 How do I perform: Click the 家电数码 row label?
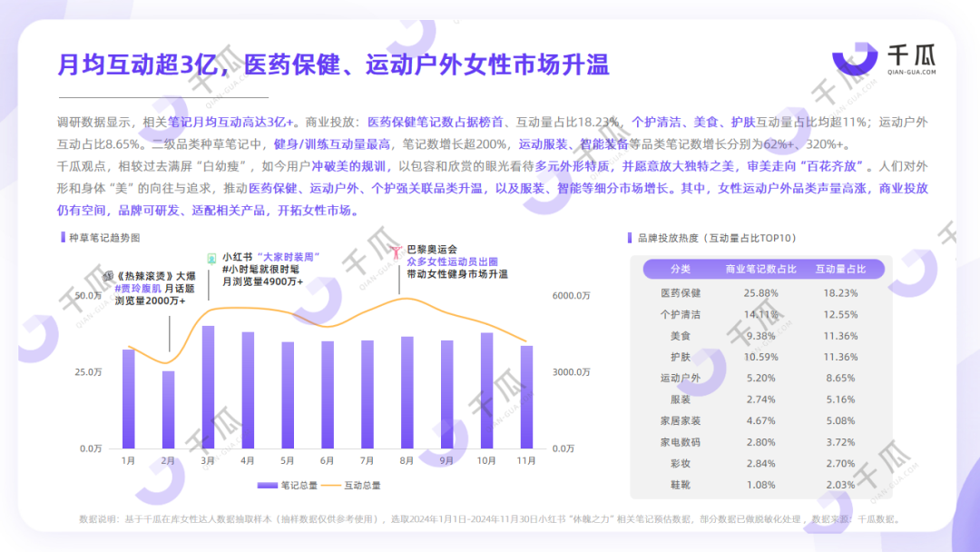tap(681, 442)
